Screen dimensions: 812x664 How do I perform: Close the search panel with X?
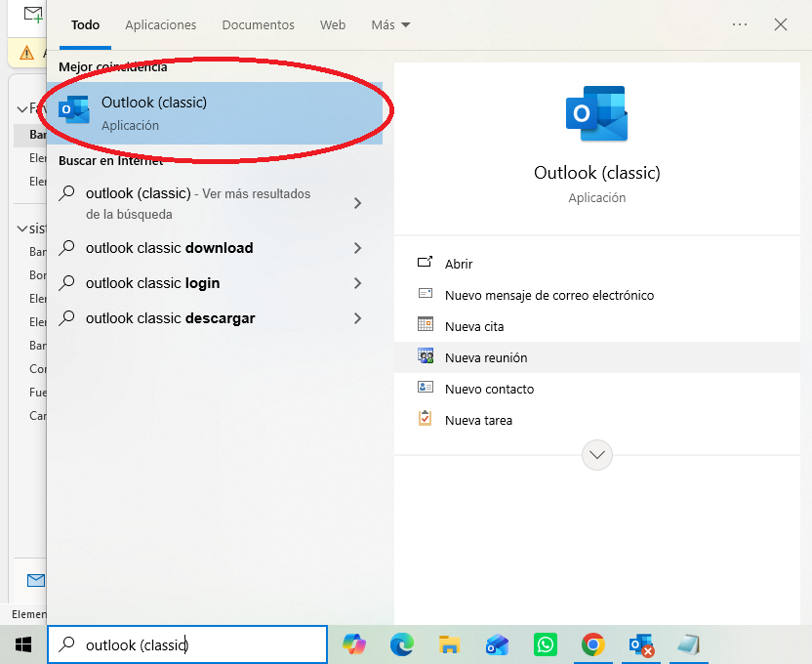click(x=781, y=24)
